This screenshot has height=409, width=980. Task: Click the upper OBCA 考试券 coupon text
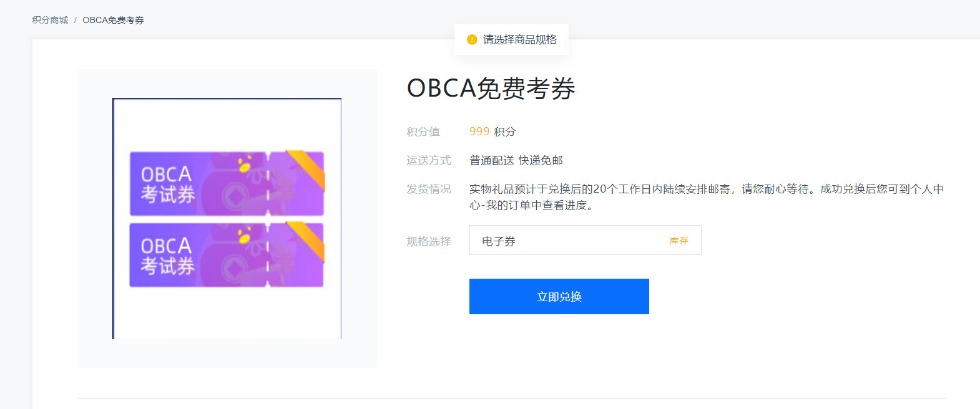tap(167, 185)
